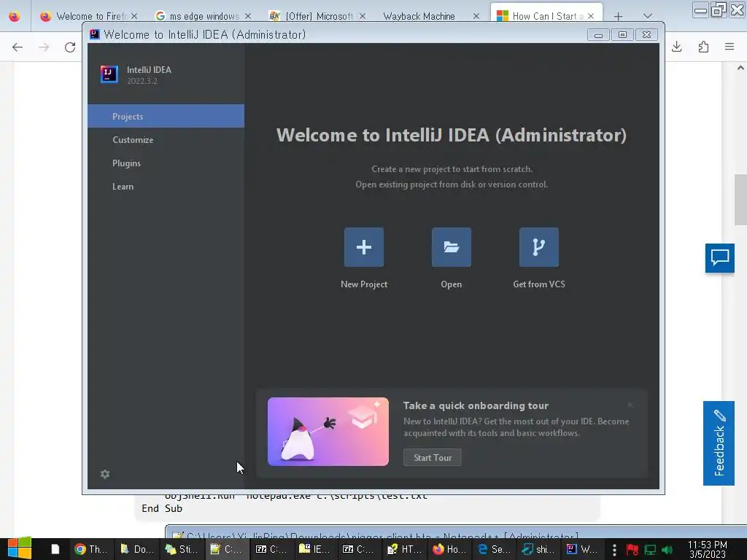The height and width of the screenshot is (560, 747).
Task: Open the Firefox Ho... taskbar item
Action: 449,550
